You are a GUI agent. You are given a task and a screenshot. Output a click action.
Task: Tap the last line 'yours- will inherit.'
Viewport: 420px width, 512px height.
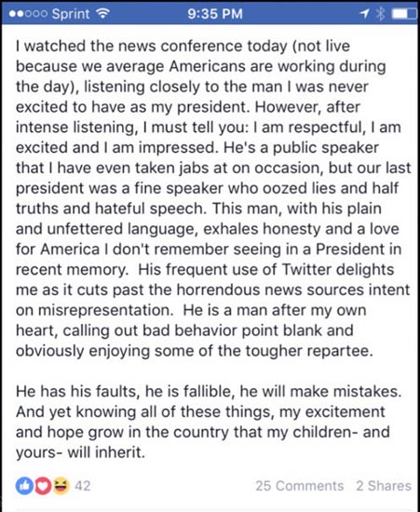tap(80, 452)
